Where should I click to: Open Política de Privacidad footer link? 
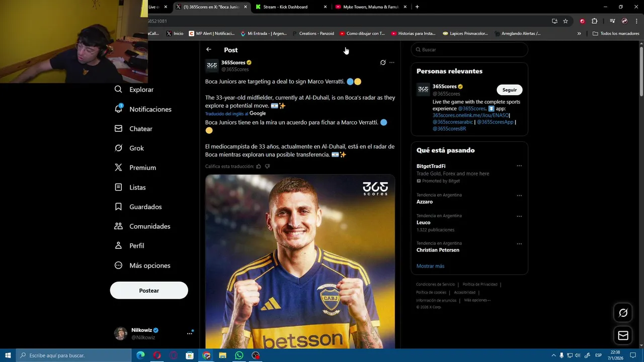coord(480,285)
